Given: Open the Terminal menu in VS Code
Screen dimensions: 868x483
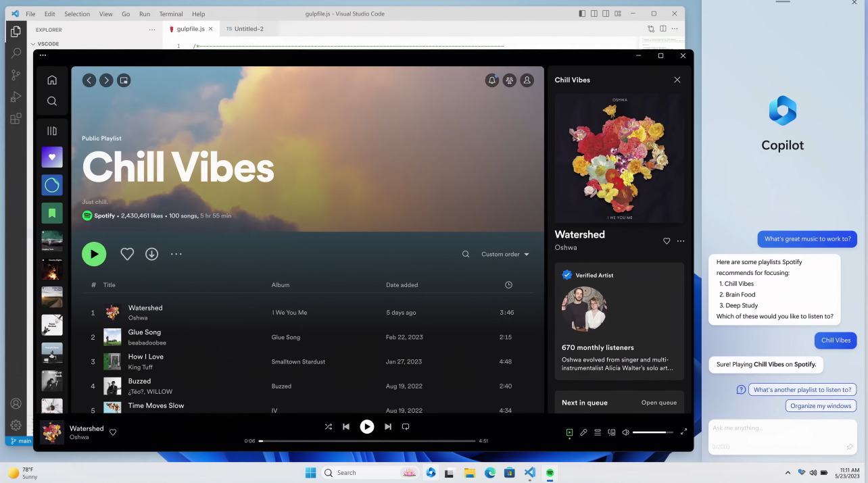Looking at the screenshot, I should (x=171, y=14).
